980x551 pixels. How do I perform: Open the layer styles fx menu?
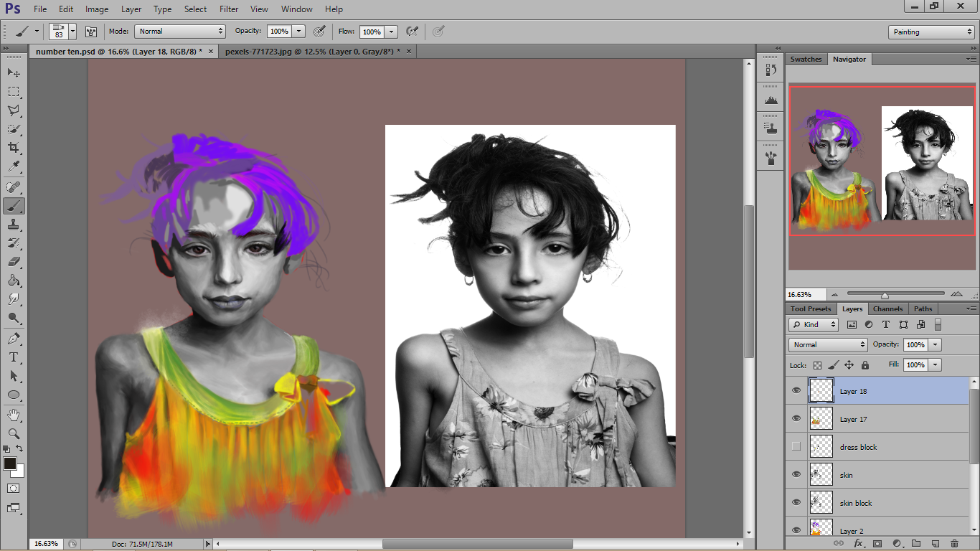(859, 544)
